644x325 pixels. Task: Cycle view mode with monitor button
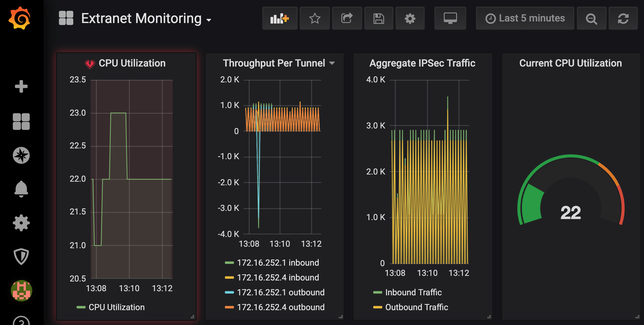click(x=450, y=18)
